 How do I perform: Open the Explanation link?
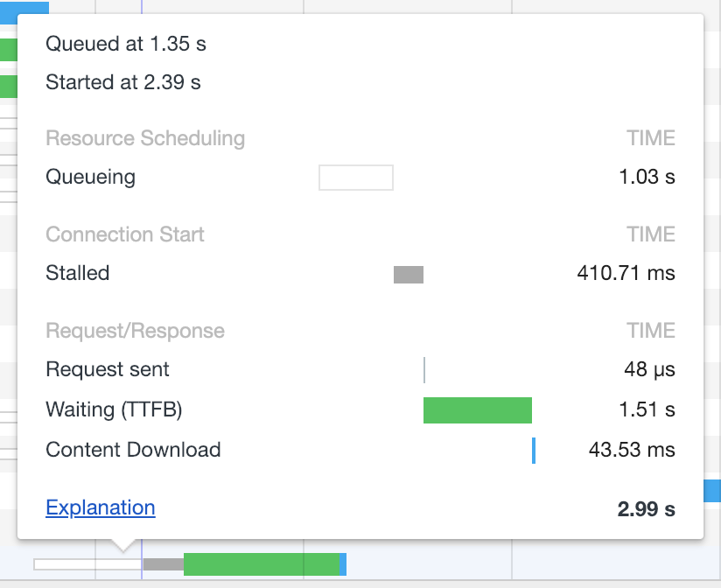[101, 507]
